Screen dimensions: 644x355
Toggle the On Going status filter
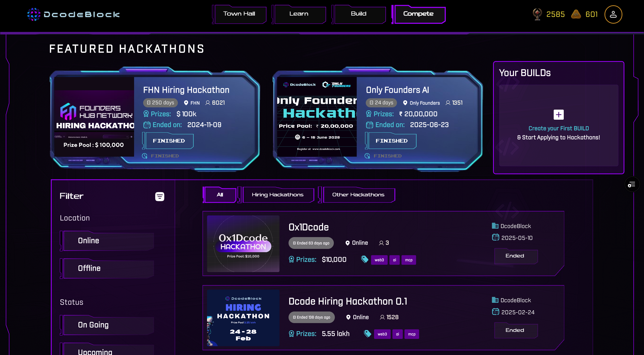(107, 325)
